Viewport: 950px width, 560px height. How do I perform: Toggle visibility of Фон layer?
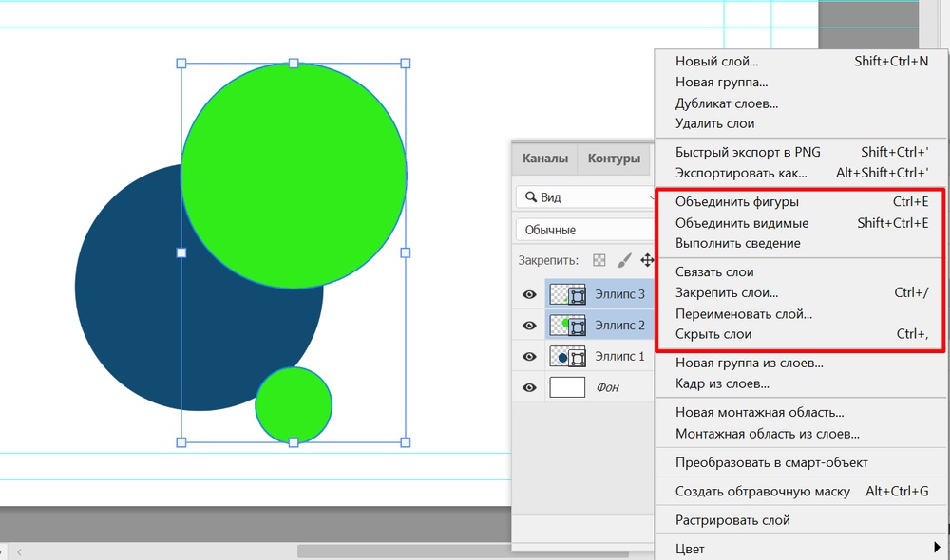[529, 387]
